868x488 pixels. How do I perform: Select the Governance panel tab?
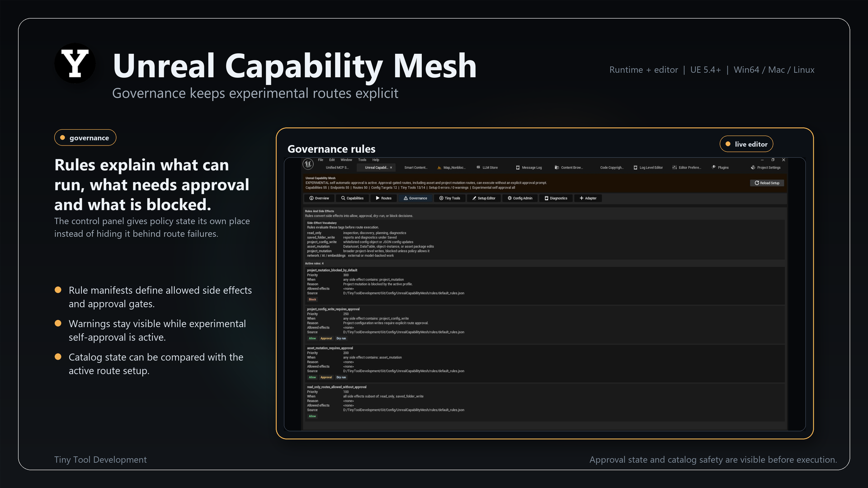pos(415,198)
